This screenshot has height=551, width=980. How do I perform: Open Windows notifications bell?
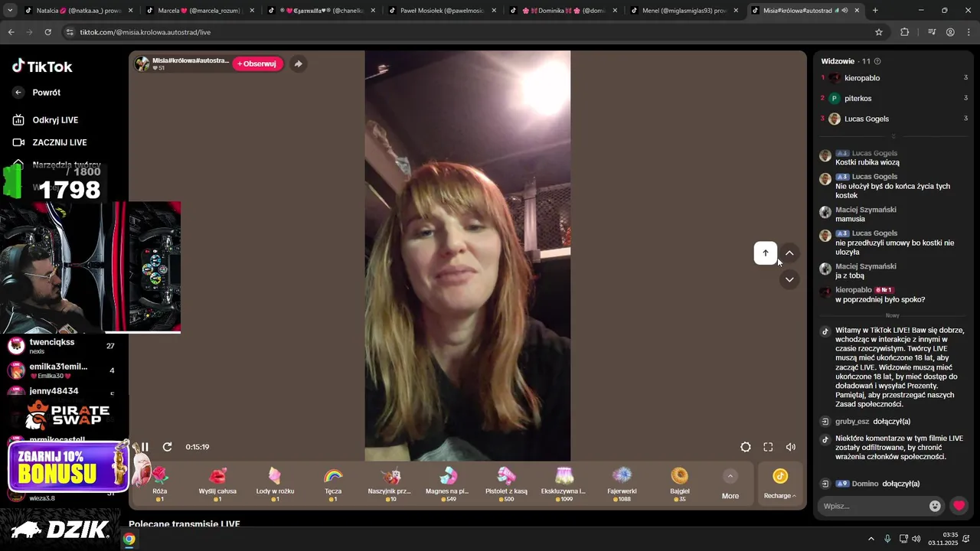(x=966, y=540)
